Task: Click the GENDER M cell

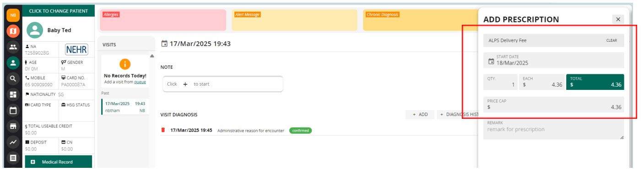Action: tap(76, 65)
